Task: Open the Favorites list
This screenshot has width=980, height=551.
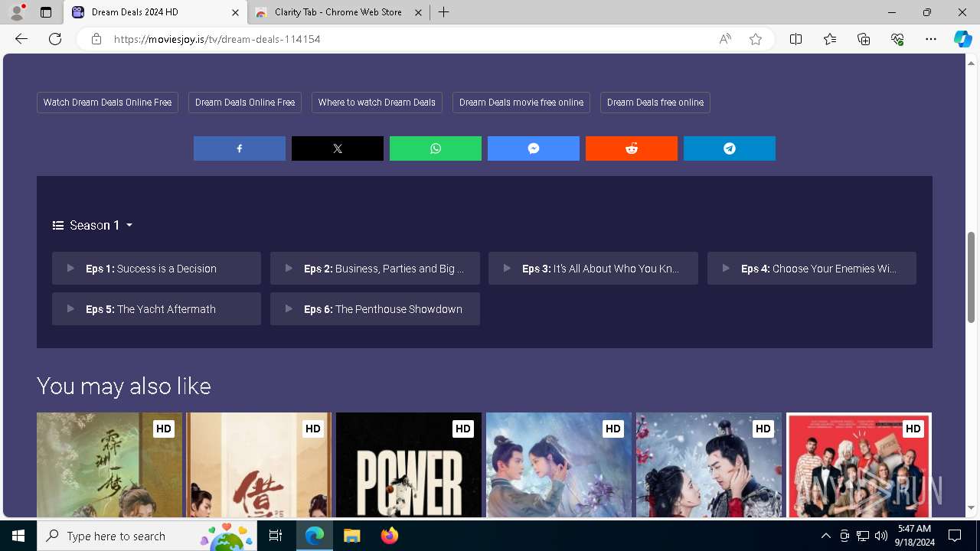Action: pyautogui.click(x=830, y=39)
